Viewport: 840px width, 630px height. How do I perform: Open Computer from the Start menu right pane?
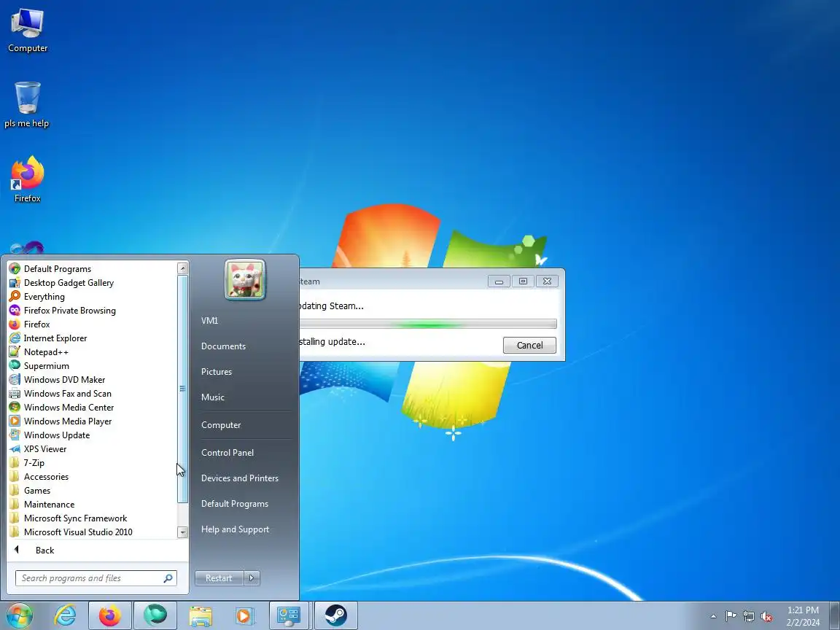pos(221,425)
